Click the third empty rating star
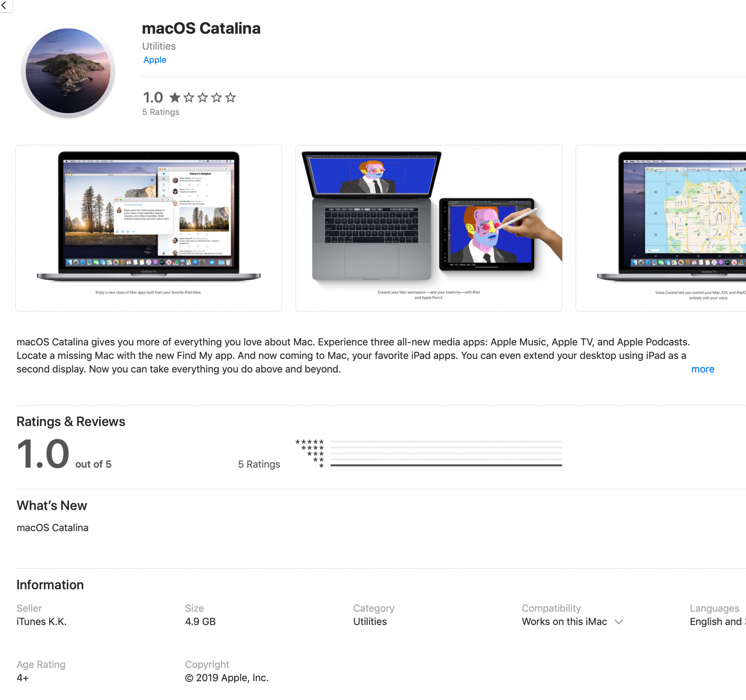The width and height of the screenshot is (746, 700). point(203,98)
